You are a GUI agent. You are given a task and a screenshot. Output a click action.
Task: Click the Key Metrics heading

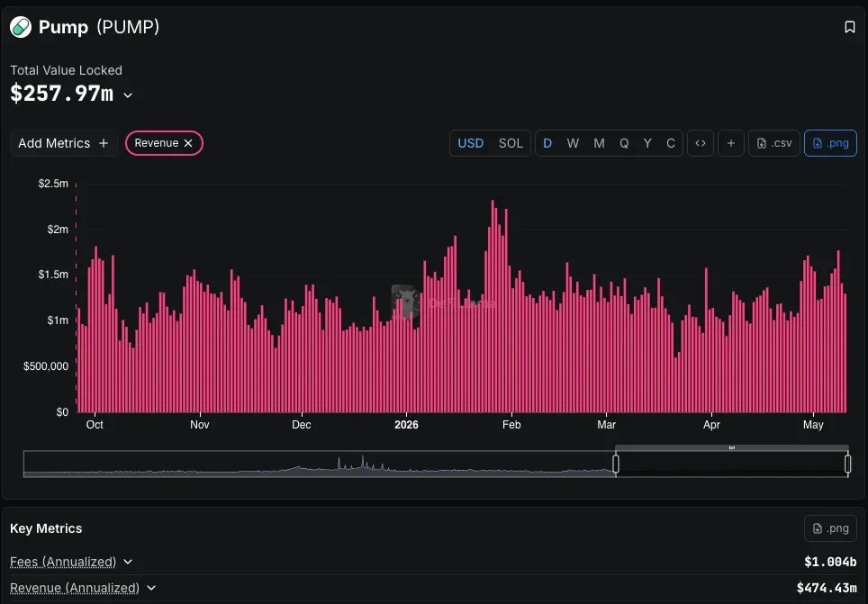click(x=46, y=528)
